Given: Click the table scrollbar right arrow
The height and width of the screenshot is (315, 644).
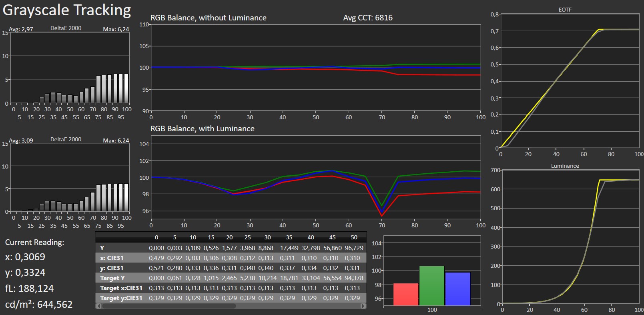Looking at the screenshot, I should pyautogui.click(x=363, y=306).
